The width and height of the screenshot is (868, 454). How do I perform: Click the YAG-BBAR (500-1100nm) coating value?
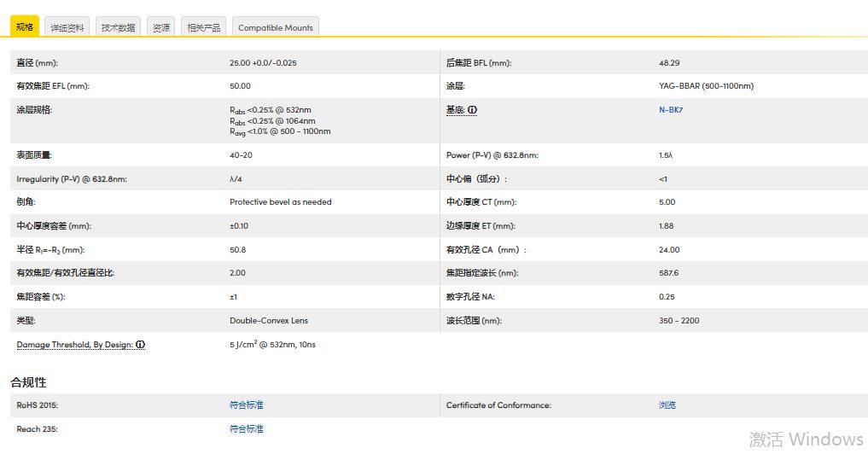706,86
